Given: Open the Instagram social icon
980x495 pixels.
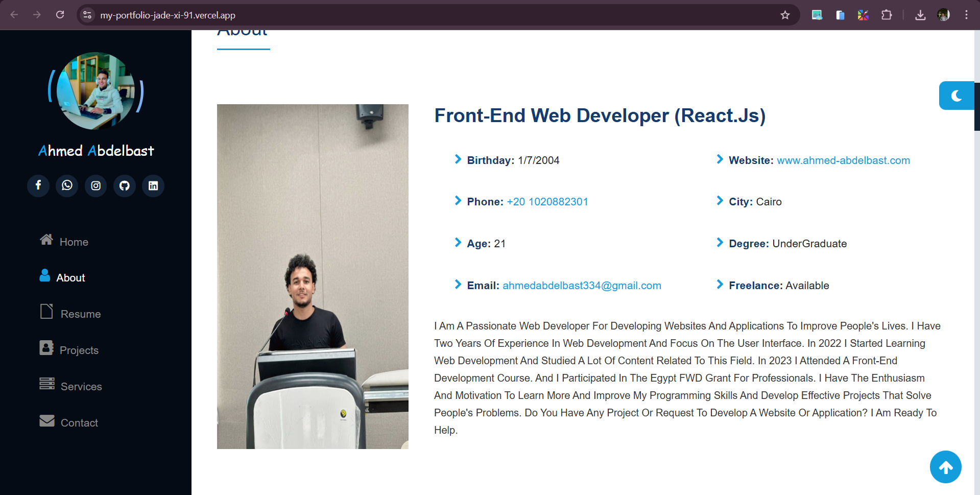Looking at the screenshot, I should pyautogui.click(x=95, y=185).
